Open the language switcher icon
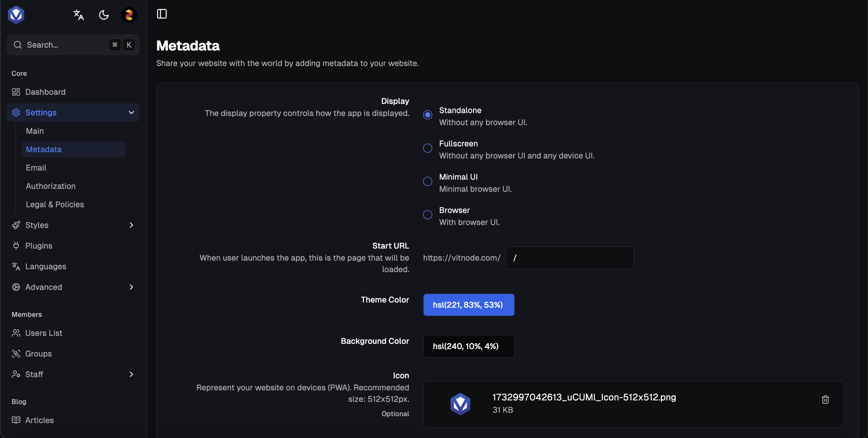 [79, 15]
